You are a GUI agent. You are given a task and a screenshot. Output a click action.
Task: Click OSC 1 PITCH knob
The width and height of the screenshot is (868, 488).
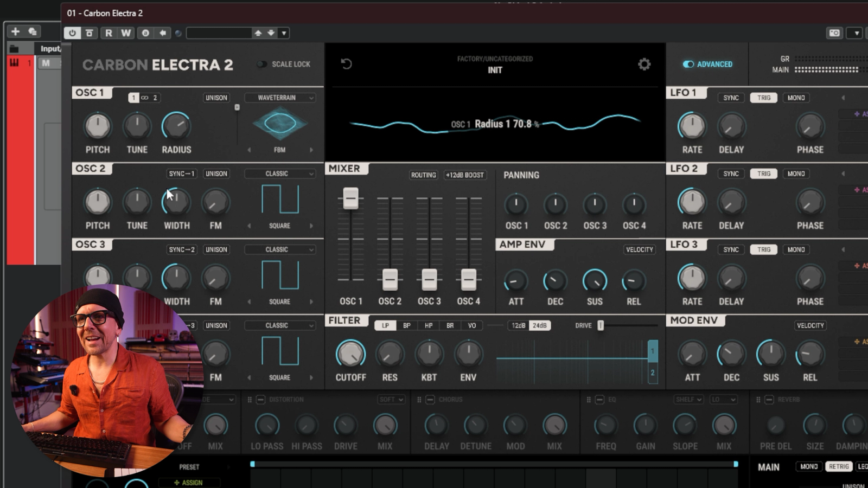(98, 126)
